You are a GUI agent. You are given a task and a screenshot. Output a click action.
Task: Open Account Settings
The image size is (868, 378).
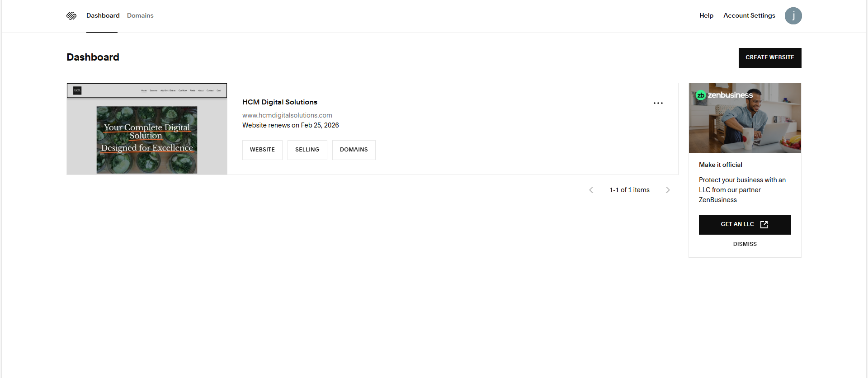[x=749, y=15]
